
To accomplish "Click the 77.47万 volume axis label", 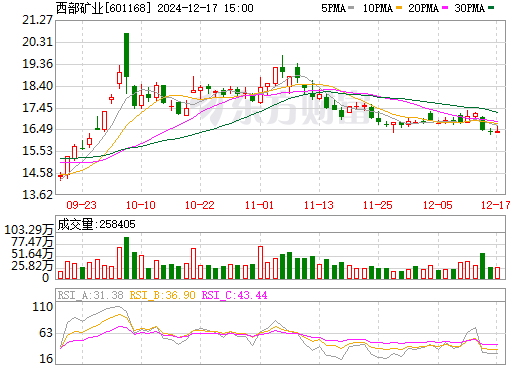I will coord(32,242).
